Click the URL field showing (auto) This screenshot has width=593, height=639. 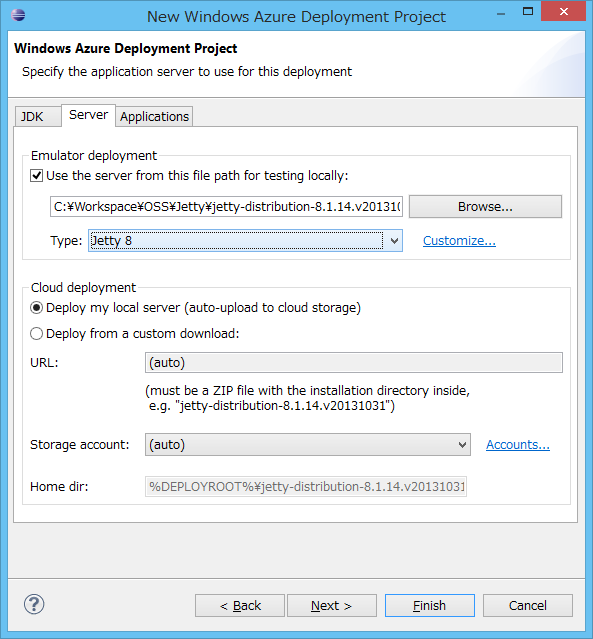click(354, 363)
